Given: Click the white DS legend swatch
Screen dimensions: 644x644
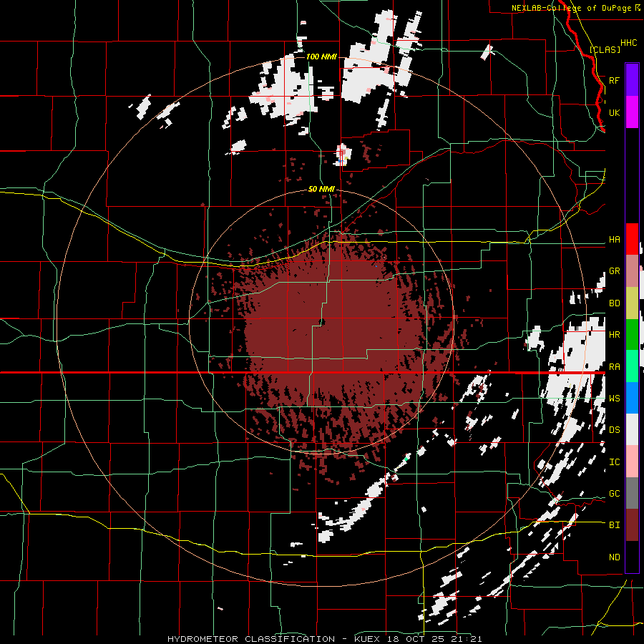Looking at the screenshot, I should click(632, 429).
